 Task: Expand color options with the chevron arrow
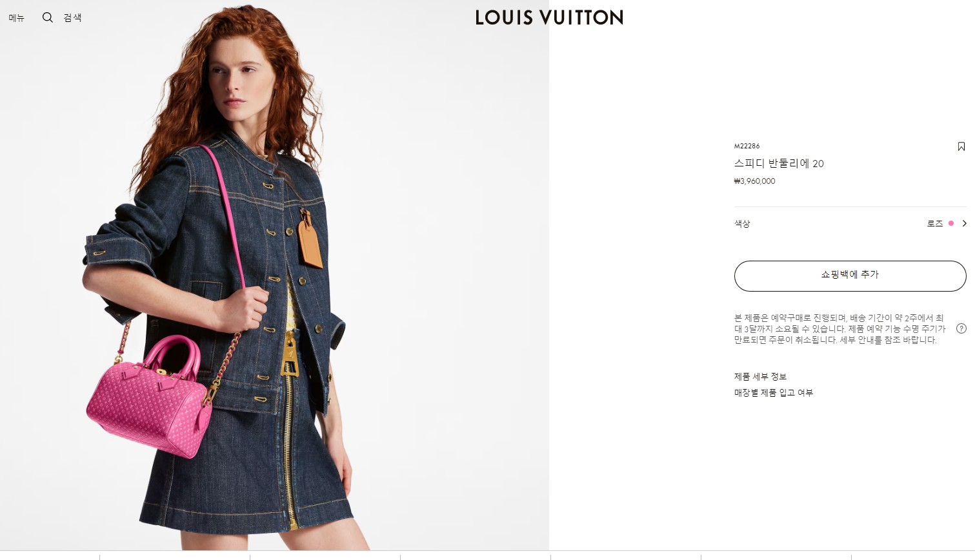click(x=964, y=223)
